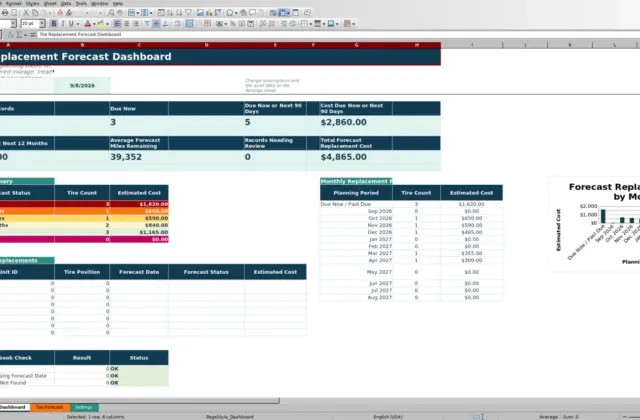Image resolution: width=640 pixels, height=420 pixels.
Task: Click the Formula equals icon
Action: (x=32, y=35)
